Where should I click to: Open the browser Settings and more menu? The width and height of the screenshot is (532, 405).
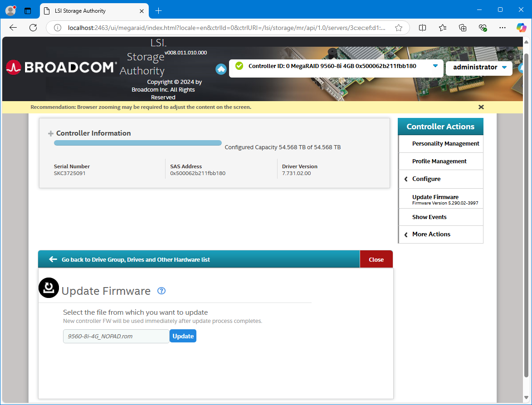click(x=503, y=28)
